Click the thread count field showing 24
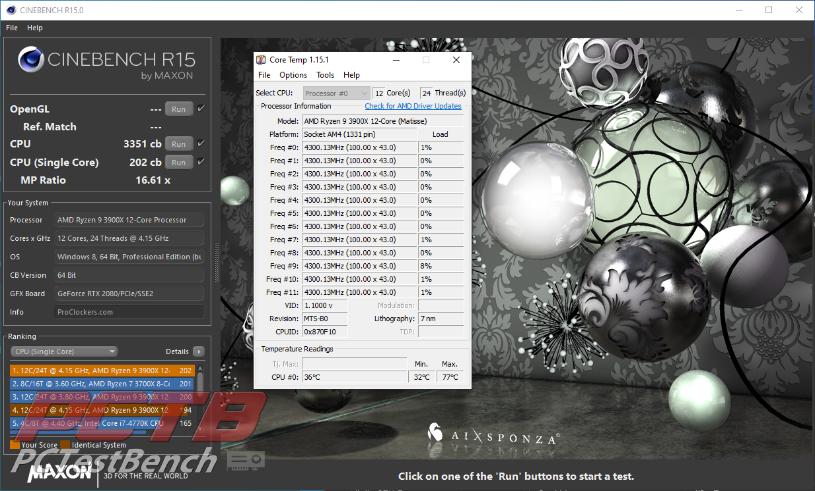815x491 pixels. click(x=426, y=93)
